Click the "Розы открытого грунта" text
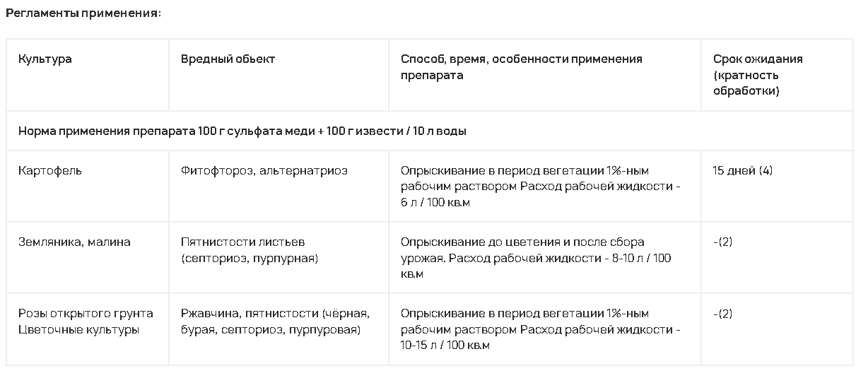This screenshot has height=378, width=868. pyautogui.click(x=86, y=314)
